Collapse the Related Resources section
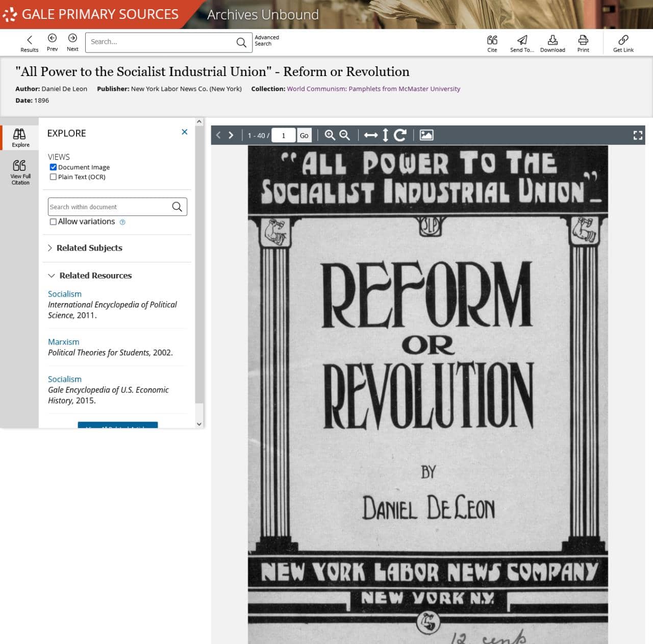653x644 pixels. click(x=90, y=276)
